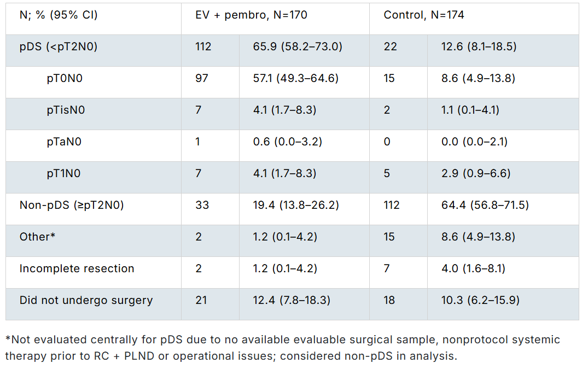The height and width of the screenshot is (369, 588).
Task: Click the "pDS (<pT2N0)" row label
Action: tap(59, 47)
